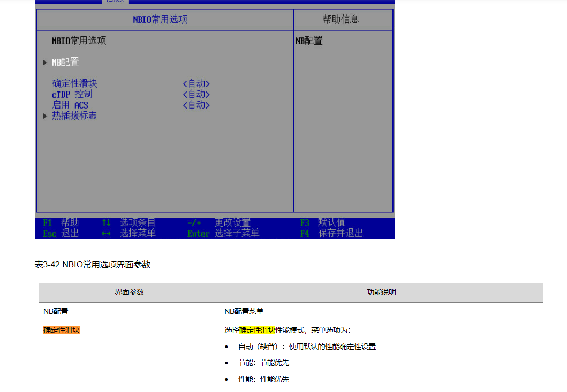Select the cTDP 控制 BIOS option
567x392 pixels.
[72, 94]
